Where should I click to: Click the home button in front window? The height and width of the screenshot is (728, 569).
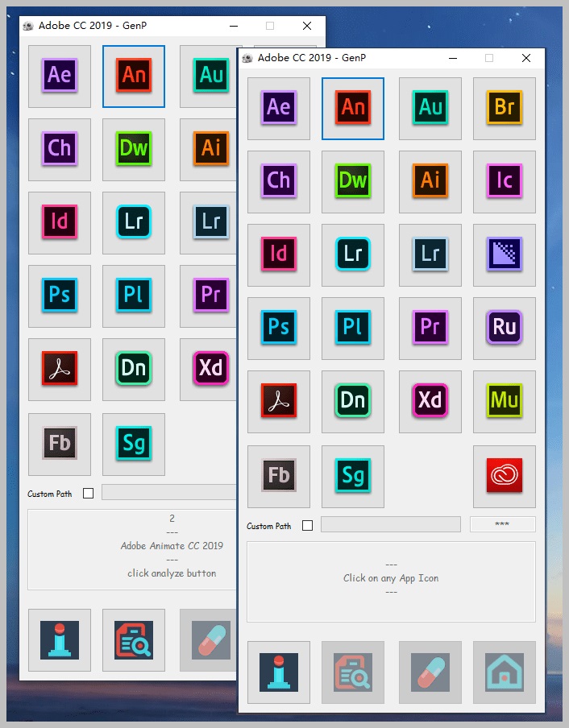point(505,672)
